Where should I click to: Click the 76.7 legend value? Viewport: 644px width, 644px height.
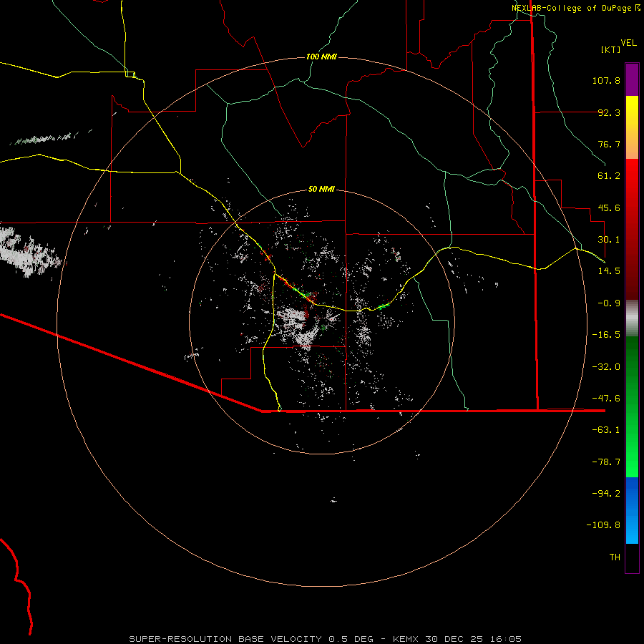(x=609, y=144)
